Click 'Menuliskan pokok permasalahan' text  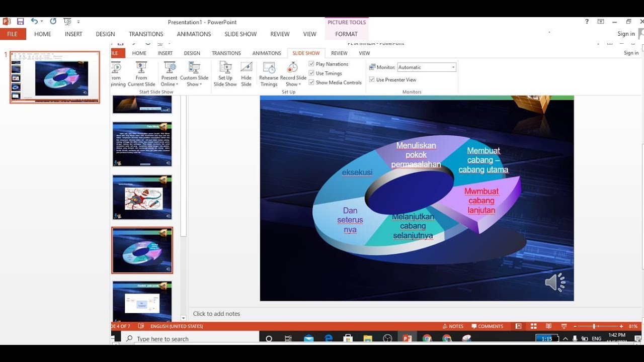pyautogui.click(x=416, y=155)
